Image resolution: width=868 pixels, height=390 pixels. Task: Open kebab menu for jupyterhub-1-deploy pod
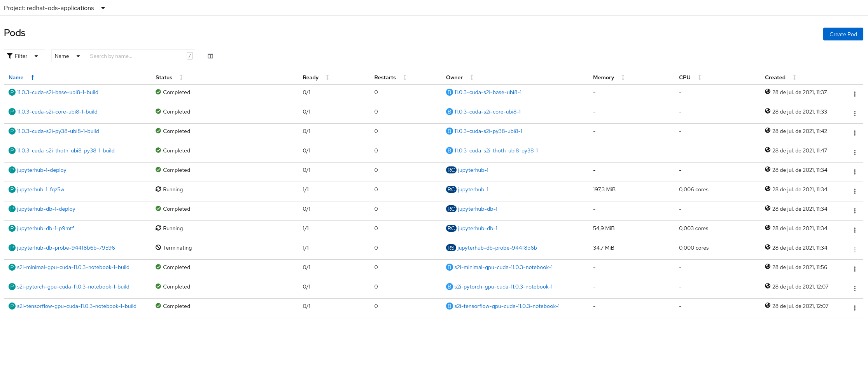[854, 172]
